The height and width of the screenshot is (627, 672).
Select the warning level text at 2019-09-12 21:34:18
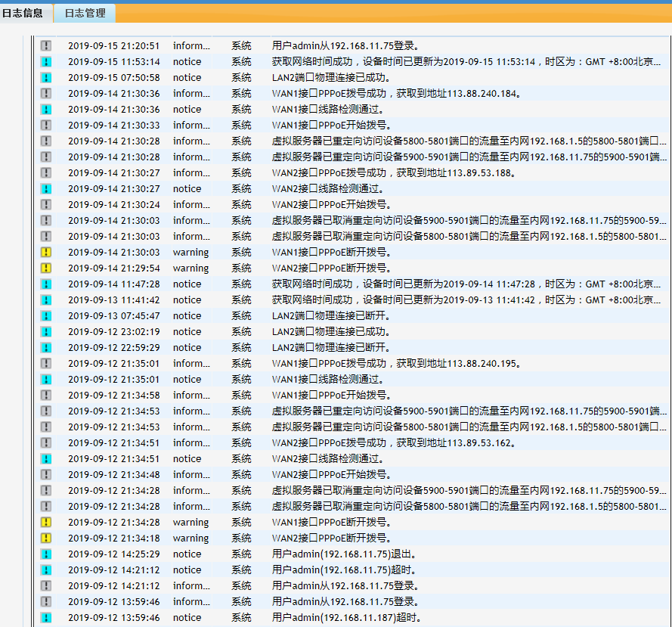pyautogui.click(x=190, y=539)
